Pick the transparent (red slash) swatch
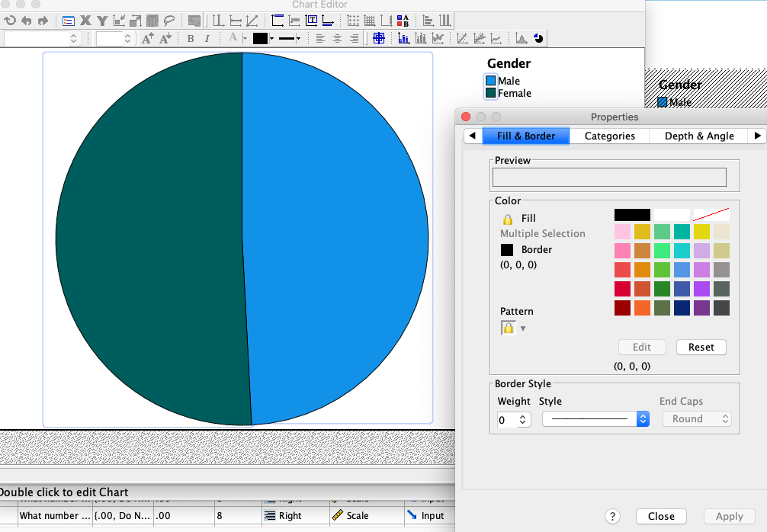The image size is (767, 532). [711, 215]
